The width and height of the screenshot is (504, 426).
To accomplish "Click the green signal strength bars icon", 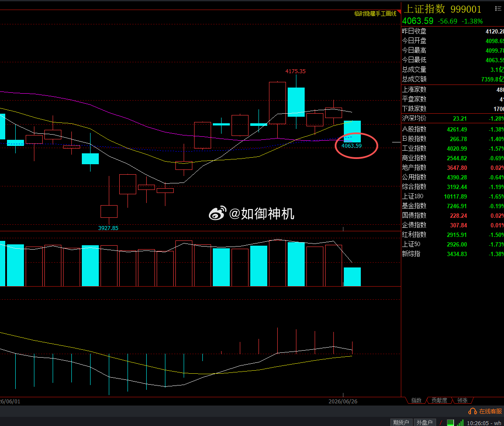I will [x=460, y=423].
